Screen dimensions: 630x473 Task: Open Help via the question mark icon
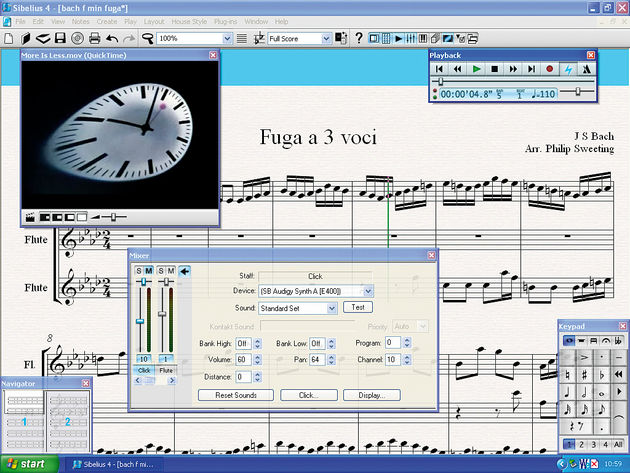358,38
